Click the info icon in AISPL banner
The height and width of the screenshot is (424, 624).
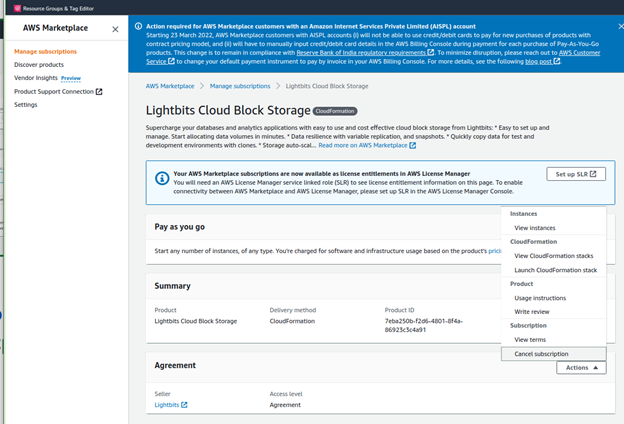138,26
